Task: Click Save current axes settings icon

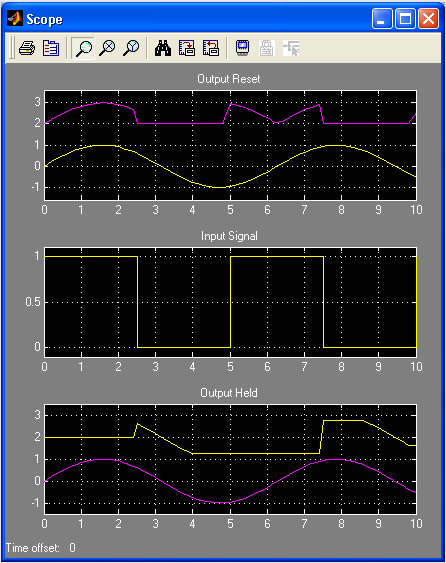Action: (x=187, y=48)
